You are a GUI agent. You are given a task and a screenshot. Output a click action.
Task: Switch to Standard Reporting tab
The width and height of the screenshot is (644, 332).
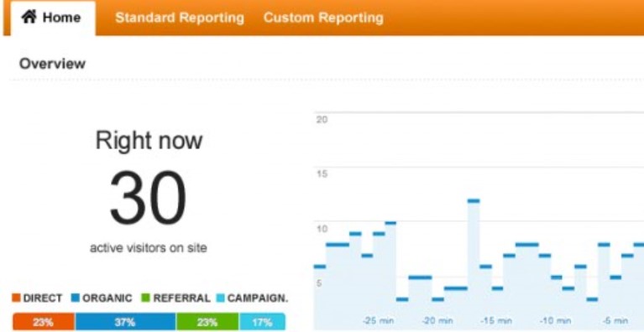tap(180, 18)
